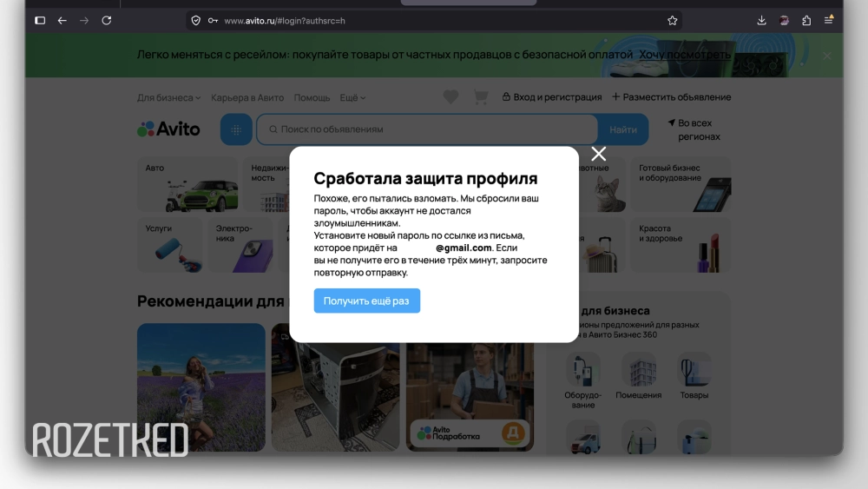Screen dimensions: 868x489
Task: Open the lavender field listing thumbnail
Action: 201,387
